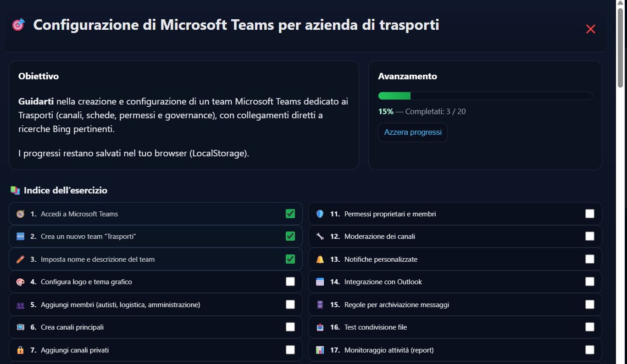Image resolution: width=627 pixels, height=364 pixels.
Task: Select the 'Notifiche personalizzate' step text
Action: (x=381, y=259)
